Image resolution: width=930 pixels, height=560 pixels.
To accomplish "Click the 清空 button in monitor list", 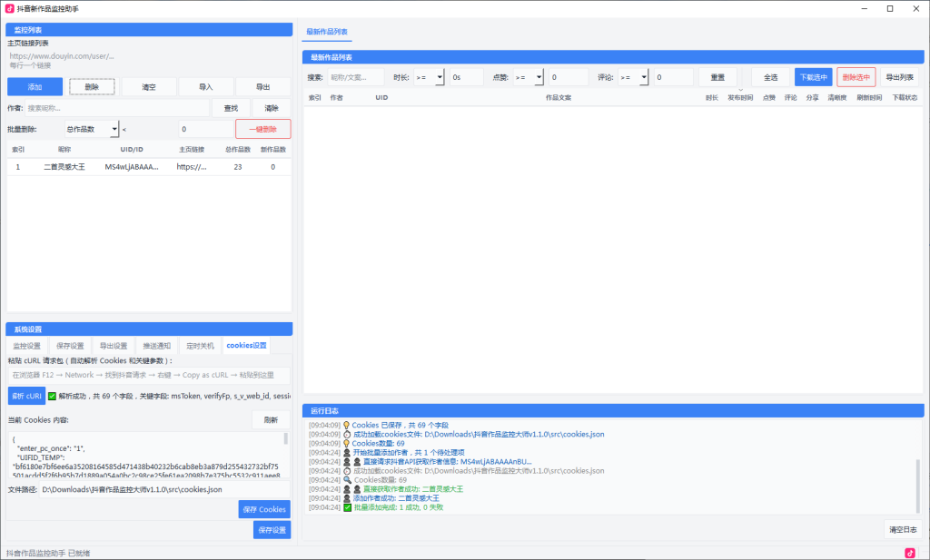I will 149,86.
